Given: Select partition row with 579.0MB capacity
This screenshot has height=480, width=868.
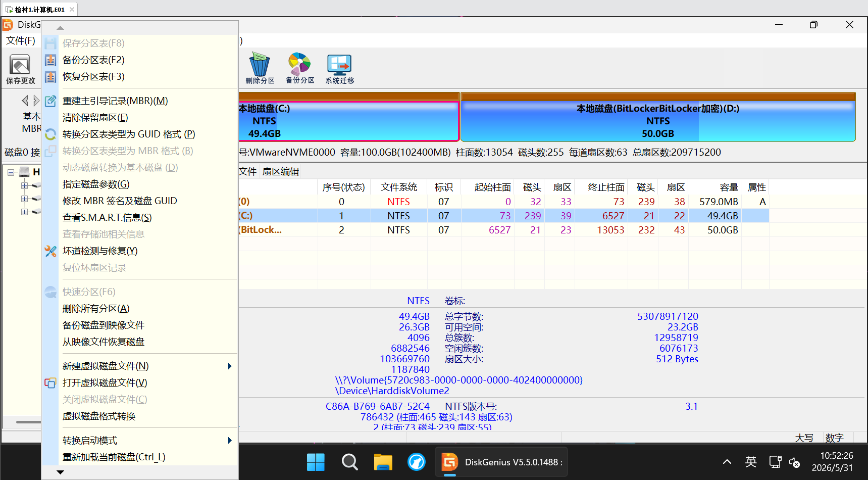Looking at the screenshot, I should click(x=503, y=202).
